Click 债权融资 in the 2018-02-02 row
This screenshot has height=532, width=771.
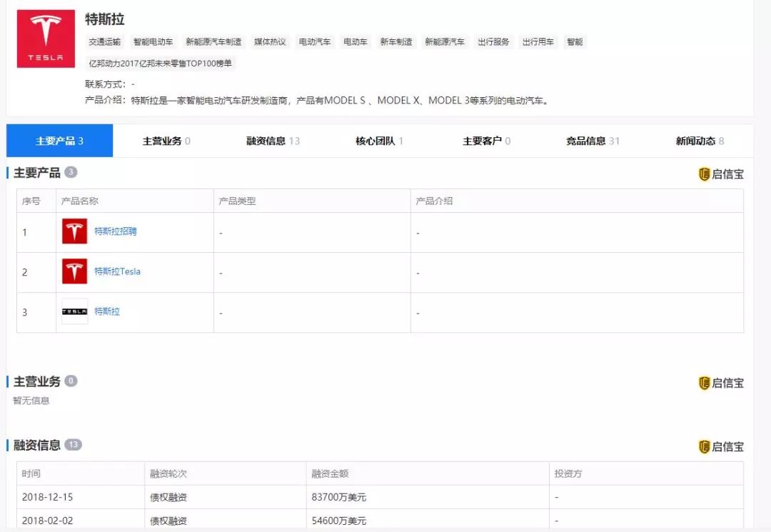(168, 521)
